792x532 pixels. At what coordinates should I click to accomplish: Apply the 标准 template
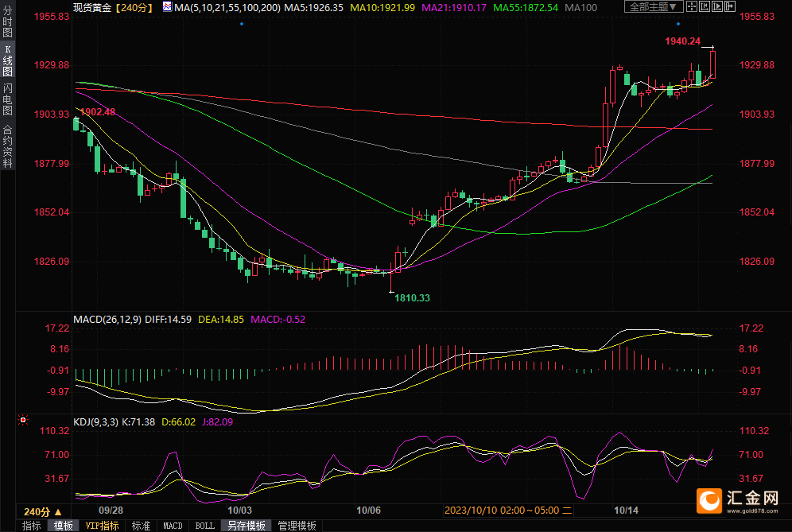[141, 526]
